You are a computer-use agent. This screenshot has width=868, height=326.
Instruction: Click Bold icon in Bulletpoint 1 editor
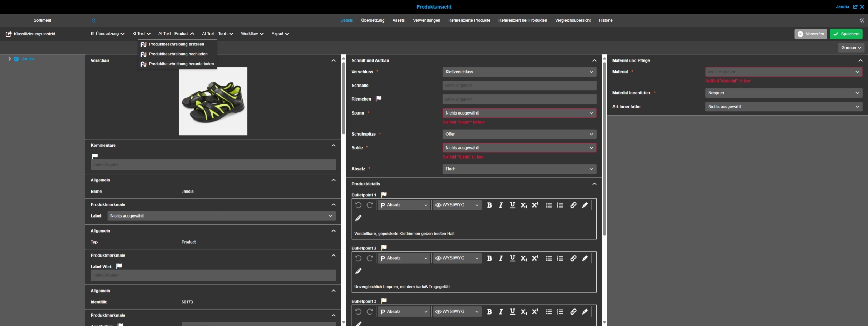[x=489, y=205]
